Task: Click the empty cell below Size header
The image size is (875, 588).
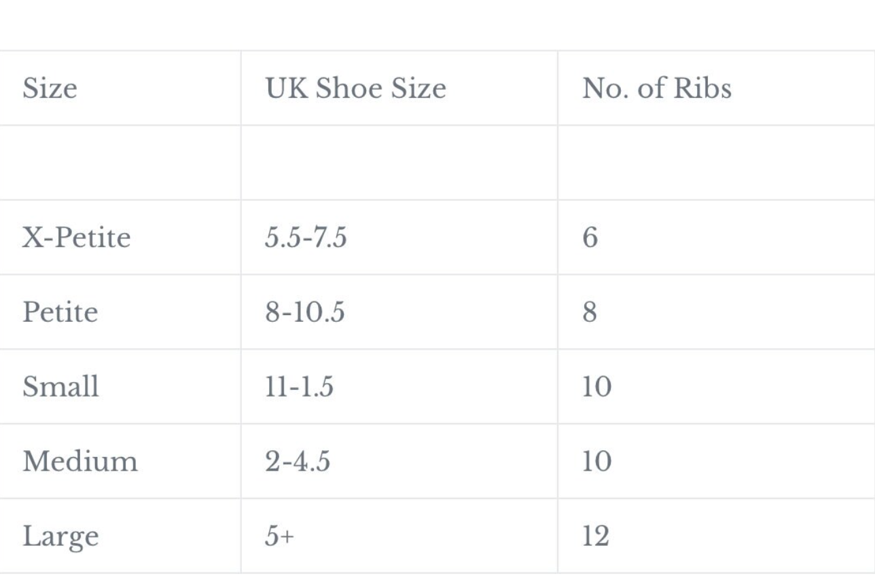Action: click(x=120, y=163)
